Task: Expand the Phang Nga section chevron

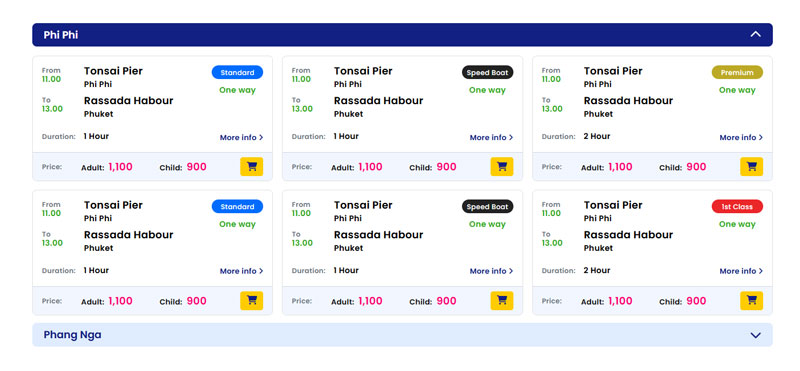Action: pos(756,335)
